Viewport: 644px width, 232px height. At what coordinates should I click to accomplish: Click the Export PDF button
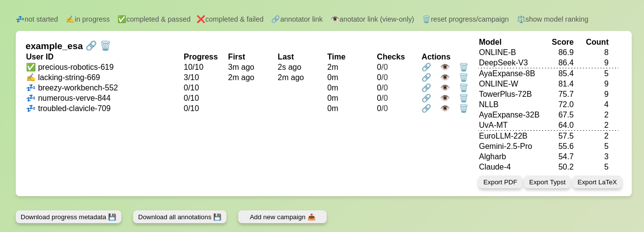(500, 182)
